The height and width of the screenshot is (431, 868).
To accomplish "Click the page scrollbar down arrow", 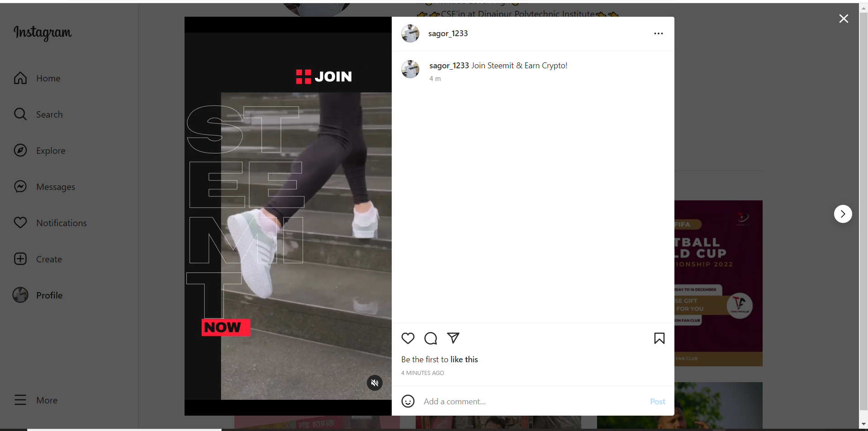I will coord(863,424).
